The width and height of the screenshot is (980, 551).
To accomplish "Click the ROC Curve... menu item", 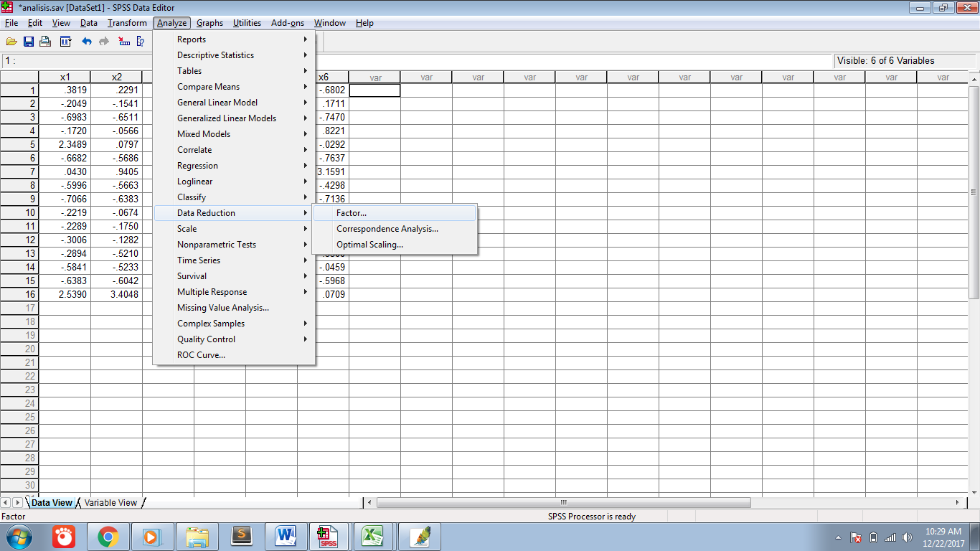I will point(201,355).
